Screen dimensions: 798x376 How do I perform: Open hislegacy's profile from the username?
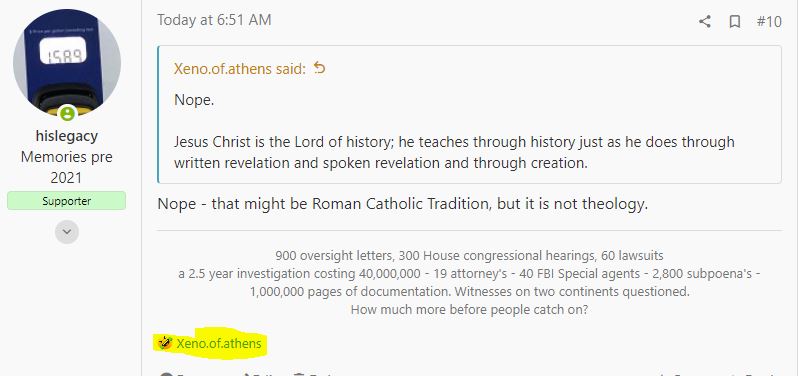pos(67,136)
